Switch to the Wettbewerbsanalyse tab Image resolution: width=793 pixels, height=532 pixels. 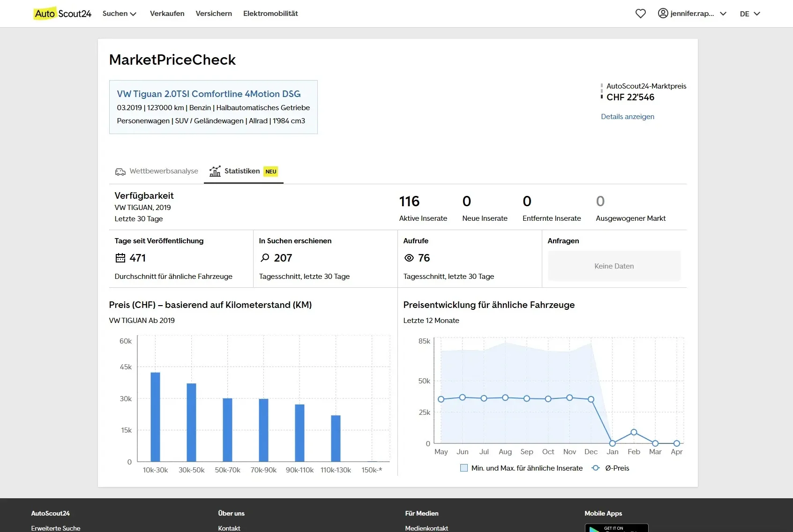tap(157, 171)
